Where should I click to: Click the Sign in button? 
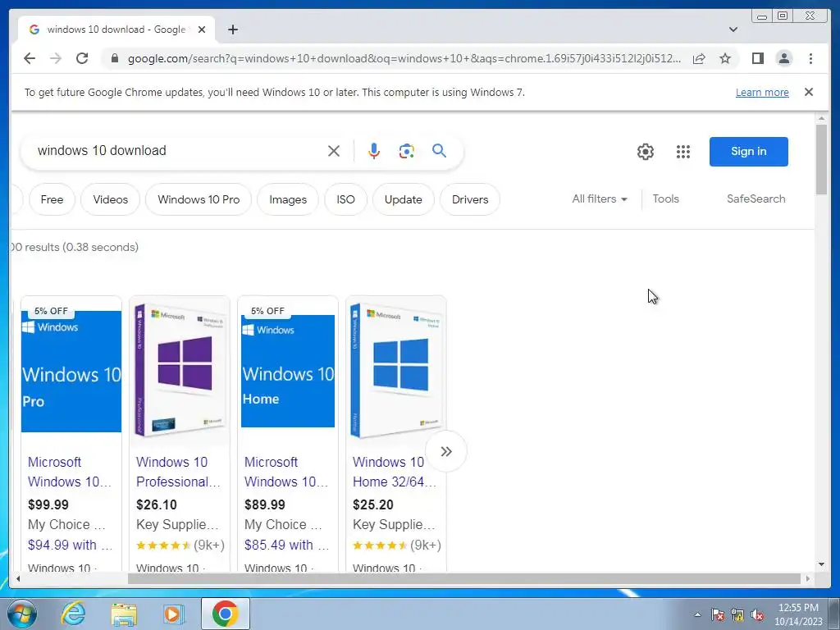point(748,152)
